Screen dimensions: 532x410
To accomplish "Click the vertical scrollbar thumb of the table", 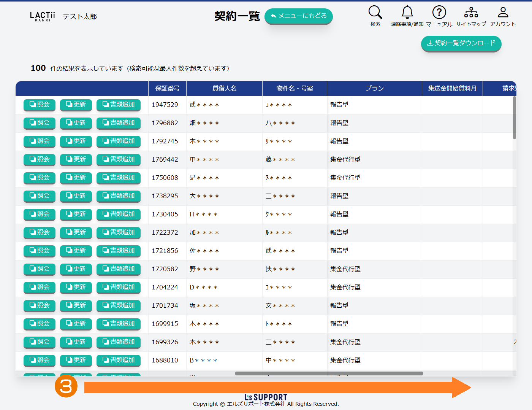I will point(515,118).
